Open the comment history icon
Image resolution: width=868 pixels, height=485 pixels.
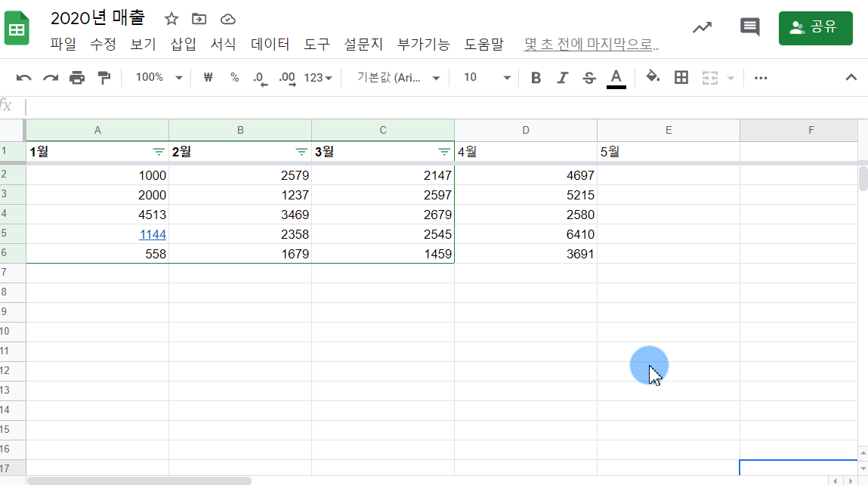[x=749, y=27]
